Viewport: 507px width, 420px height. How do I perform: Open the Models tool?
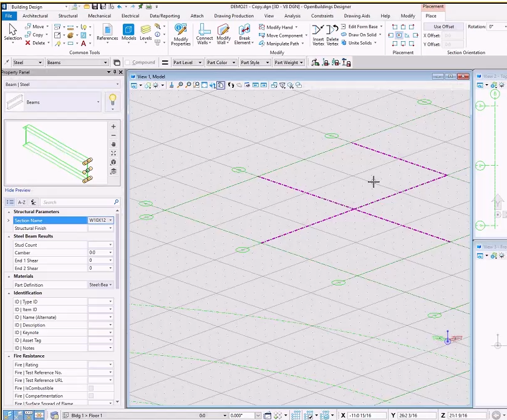[128, 32]
